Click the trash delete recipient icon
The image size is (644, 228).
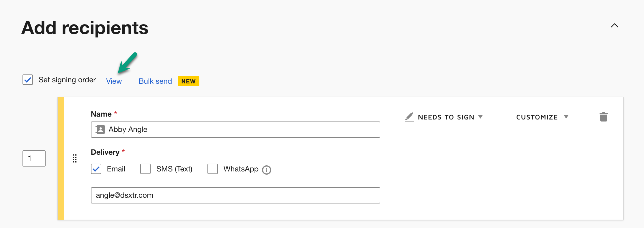point(603,117)
